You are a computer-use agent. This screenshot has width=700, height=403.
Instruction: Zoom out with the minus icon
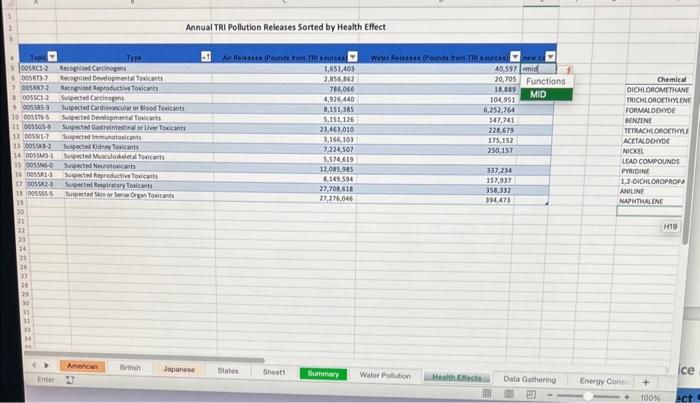click(x=550, y=395)
